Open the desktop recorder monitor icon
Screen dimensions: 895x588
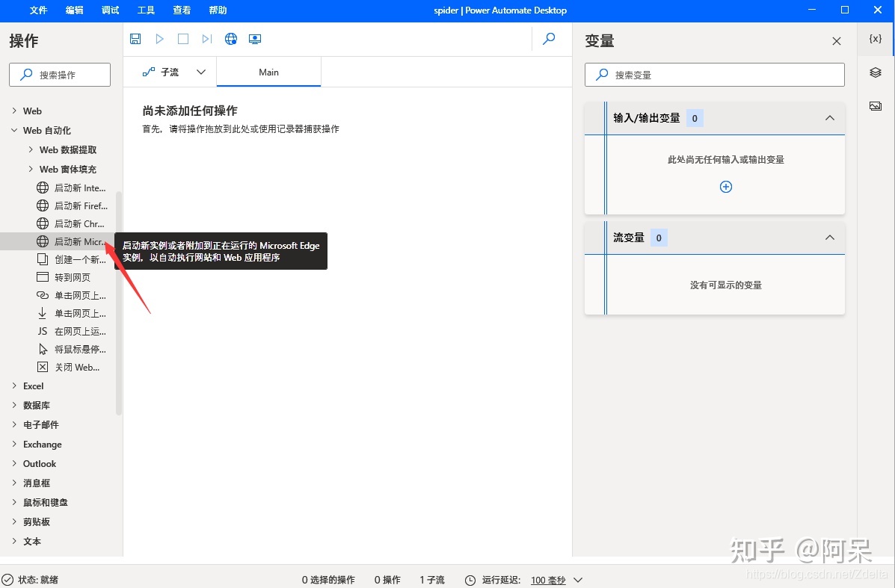pyautogui.click(x=254, y=39)
